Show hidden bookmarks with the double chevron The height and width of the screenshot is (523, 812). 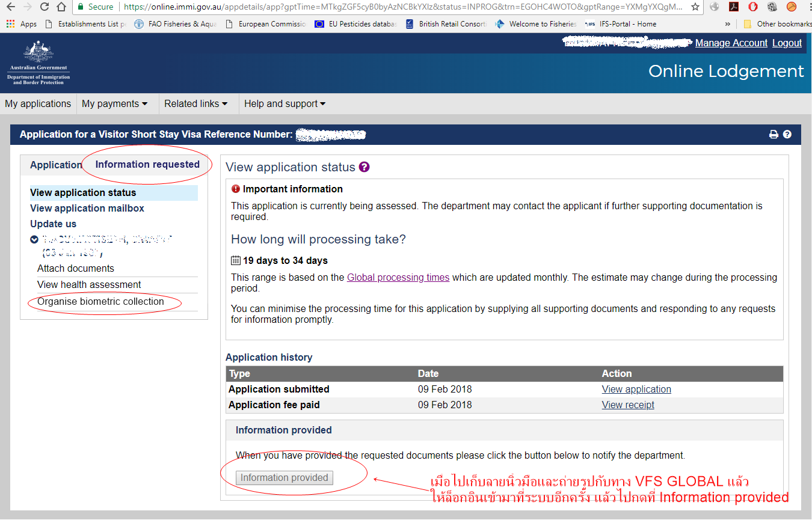click(x=728, y=24)
